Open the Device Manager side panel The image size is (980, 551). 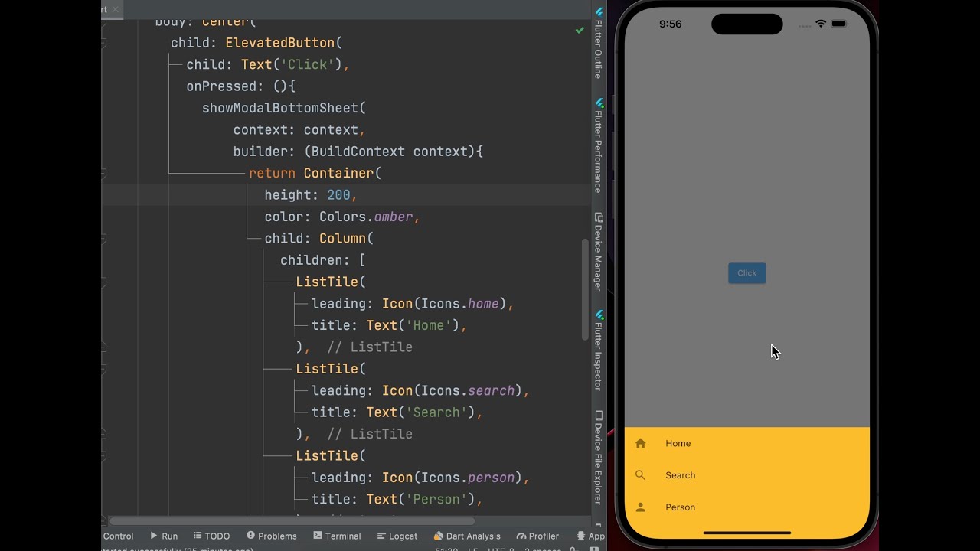(x=599, y=252)
